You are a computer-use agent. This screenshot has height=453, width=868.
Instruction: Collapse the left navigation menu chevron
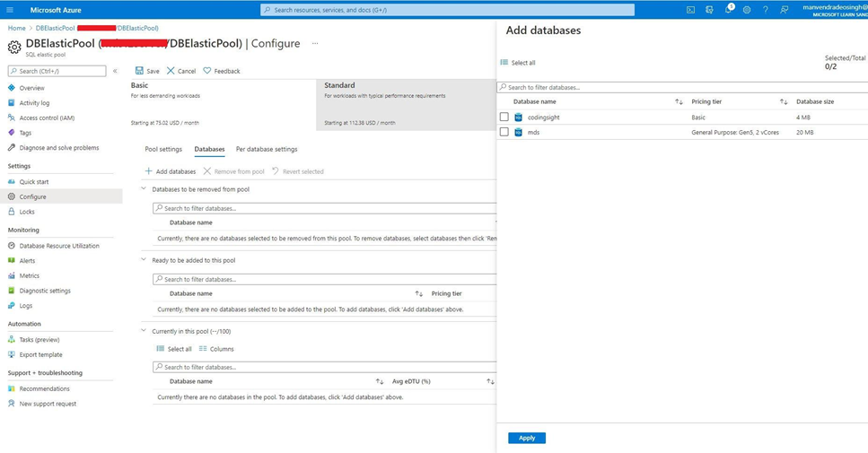point(115,71)
